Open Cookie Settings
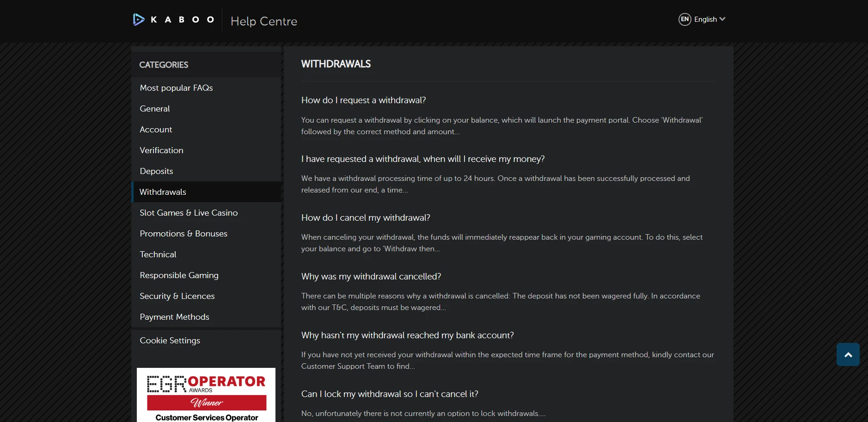 tap(206, 341)
